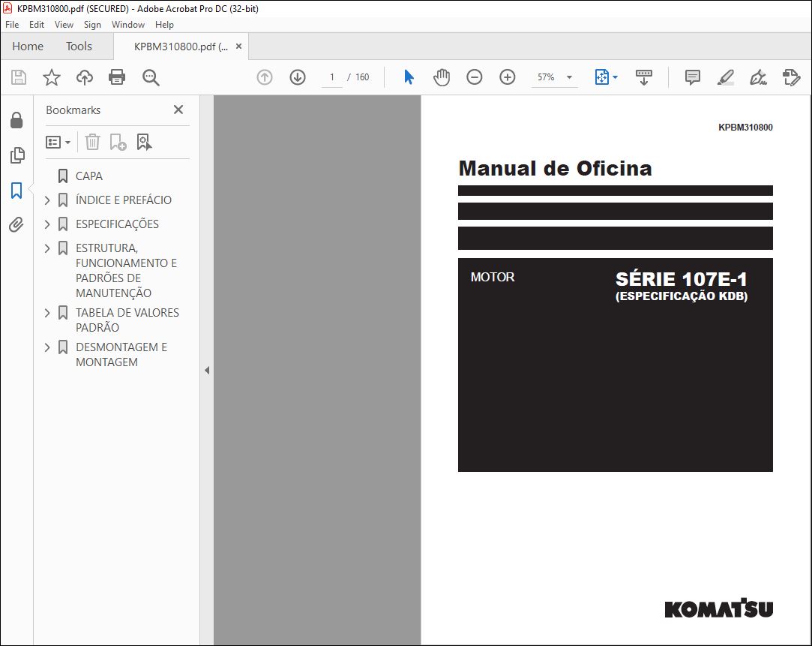Viewport: 812px width, 646px height.
Task: Zoom out with the minus button
Action: click(475, 77)
